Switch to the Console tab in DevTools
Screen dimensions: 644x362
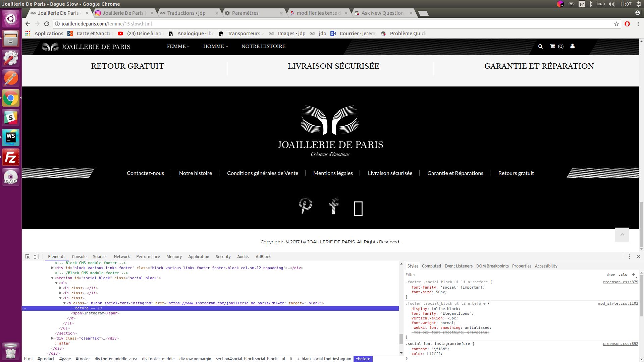point(79,256)
